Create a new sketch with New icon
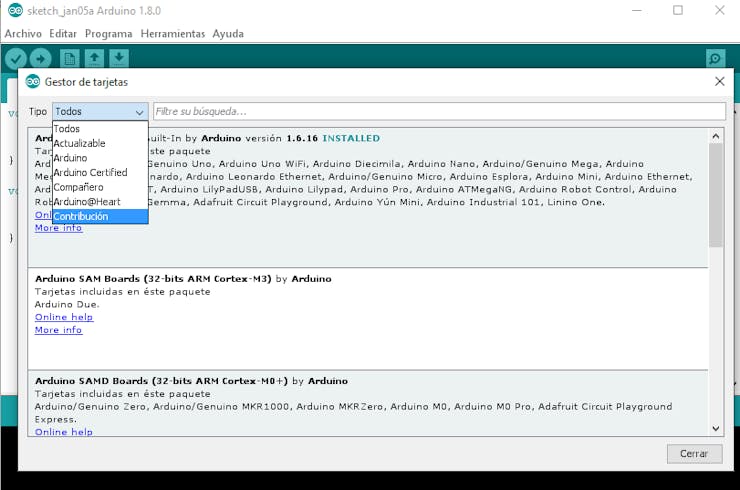Viewport: 740px width, 490px height. click(70, 59)
